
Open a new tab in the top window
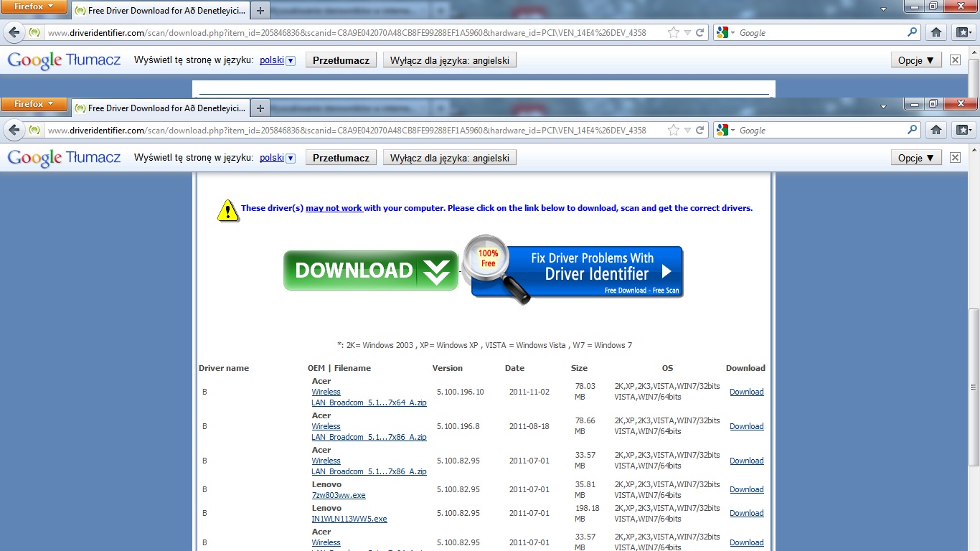click(260, 11)
